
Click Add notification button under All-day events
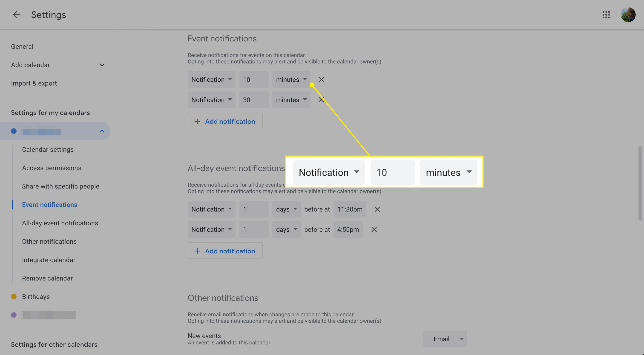click(x=225, y=251)
